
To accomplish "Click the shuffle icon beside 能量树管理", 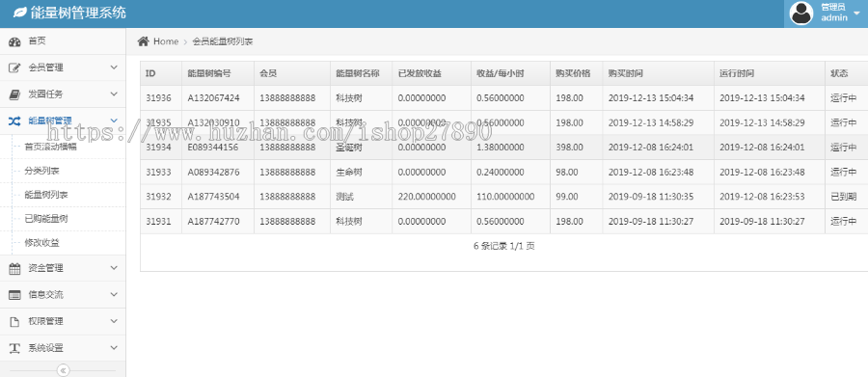I will click(x=14, y=121).
